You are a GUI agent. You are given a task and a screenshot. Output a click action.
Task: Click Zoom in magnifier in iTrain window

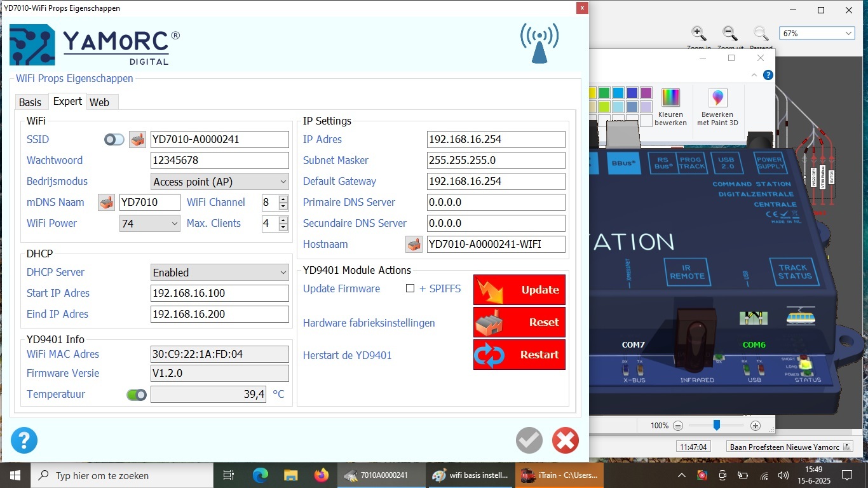click(698, 34)
